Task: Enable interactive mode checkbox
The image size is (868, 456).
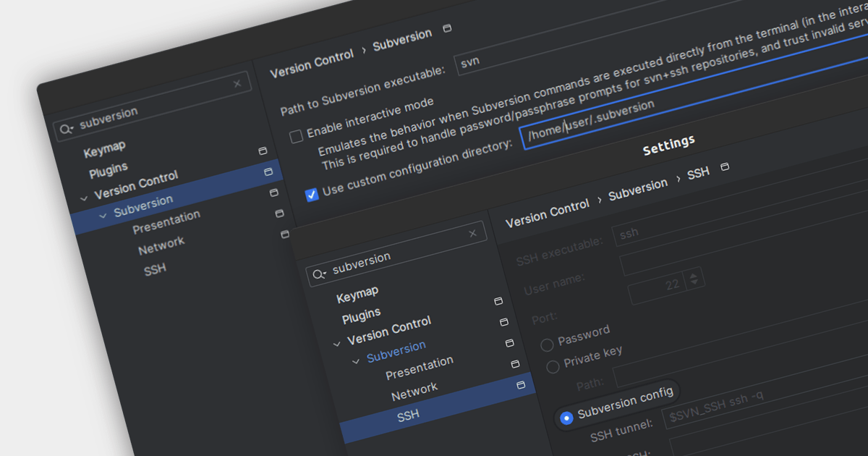Action: point(296,136)
